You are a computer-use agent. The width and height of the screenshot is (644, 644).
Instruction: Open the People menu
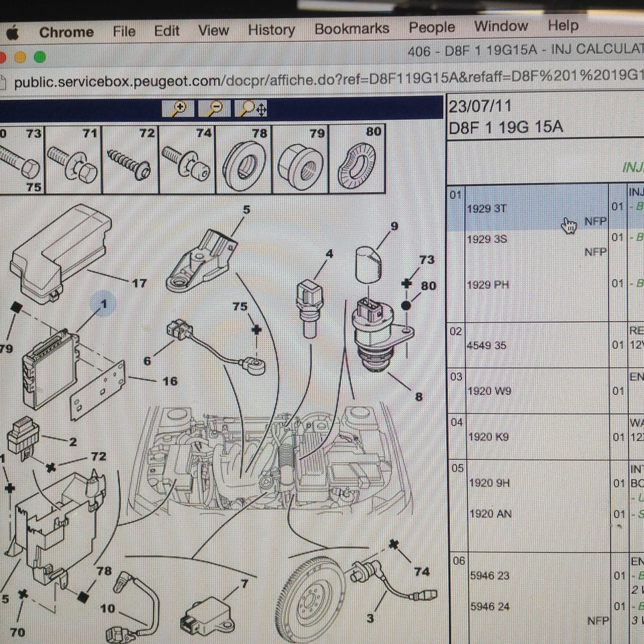pyautogui.click(x=431, y=28)
